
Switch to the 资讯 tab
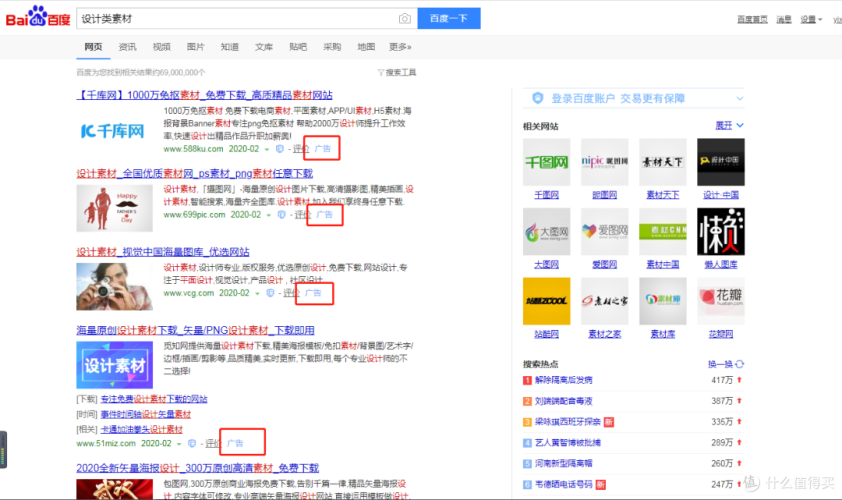pyautogui.click(x=127, y=47)
